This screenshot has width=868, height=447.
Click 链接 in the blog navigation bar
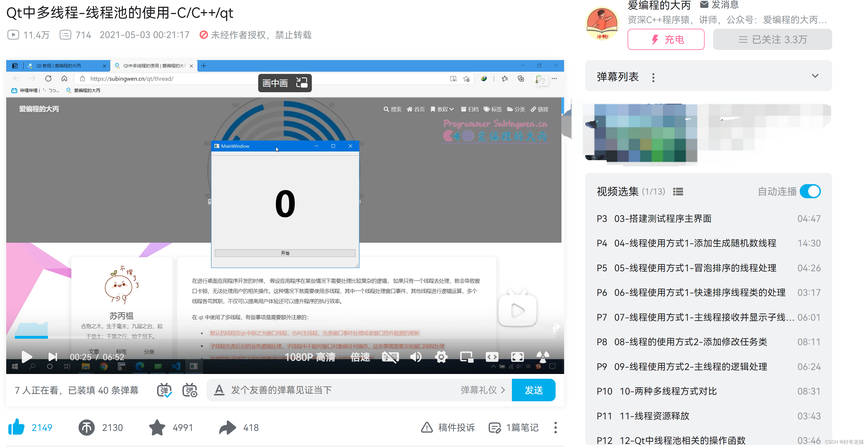tap(540, 109)
